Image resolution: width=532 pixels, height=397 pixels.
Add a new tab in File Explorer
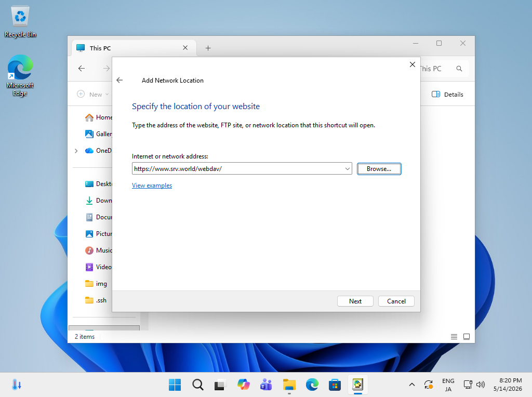point(208,48)
